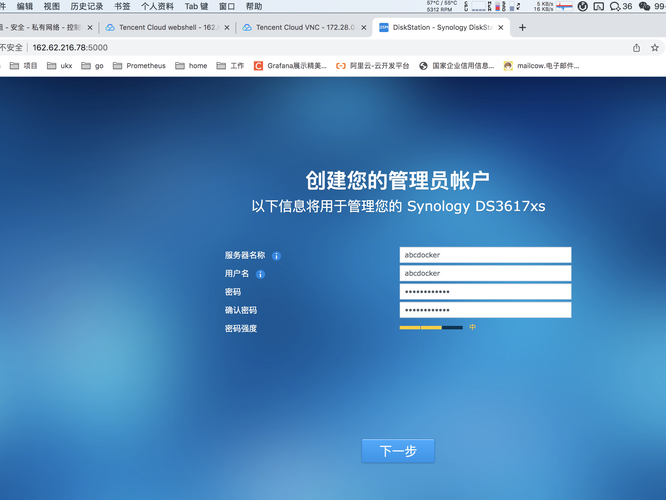Switch to the Tencent Cloud webshell tab
The width and height of the screenshot is (666, 500).
click(x=168, y=28)
